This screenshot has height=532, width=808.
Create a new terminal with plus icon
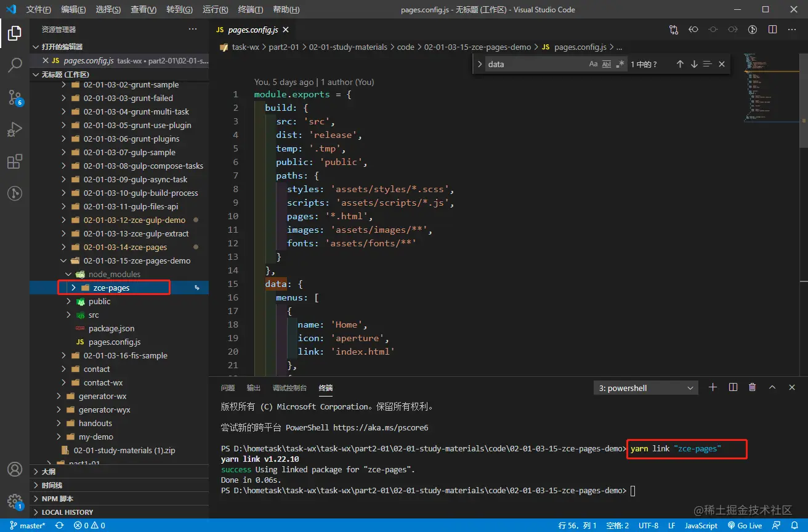coord(713,387)
